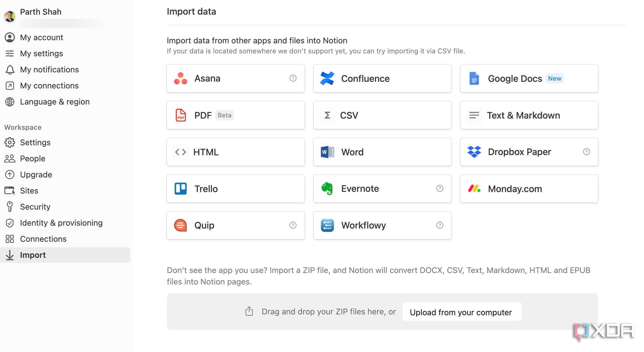Click the Quip logo icon

181,225
